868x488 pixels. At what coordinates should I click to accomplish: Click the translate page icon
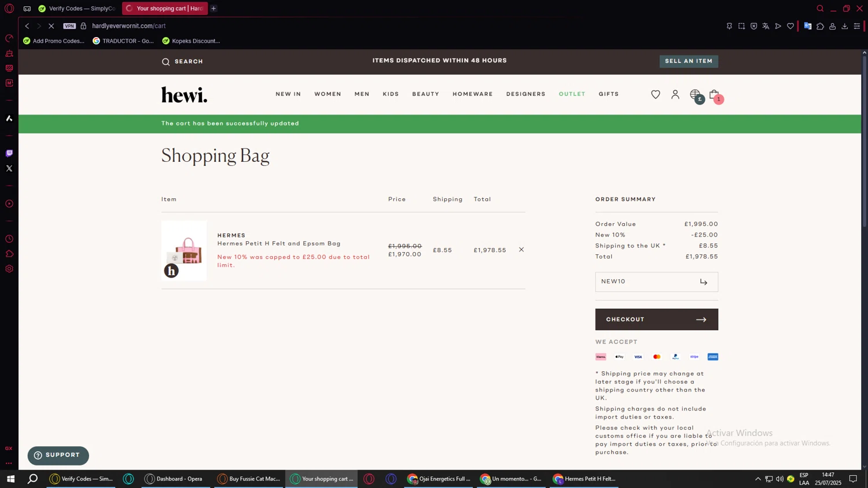click(x=766, y=26)
